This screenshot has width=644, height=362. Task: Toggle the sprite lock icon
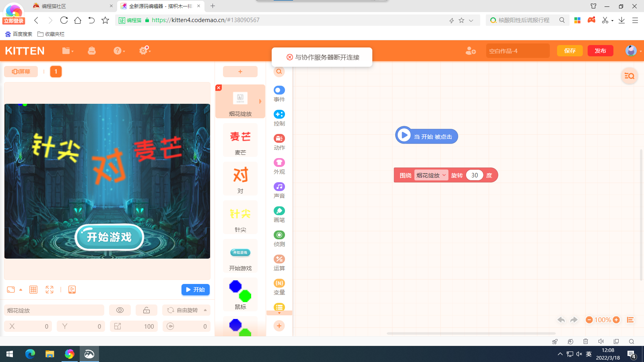pyautogui.click(x=147, y=310)
